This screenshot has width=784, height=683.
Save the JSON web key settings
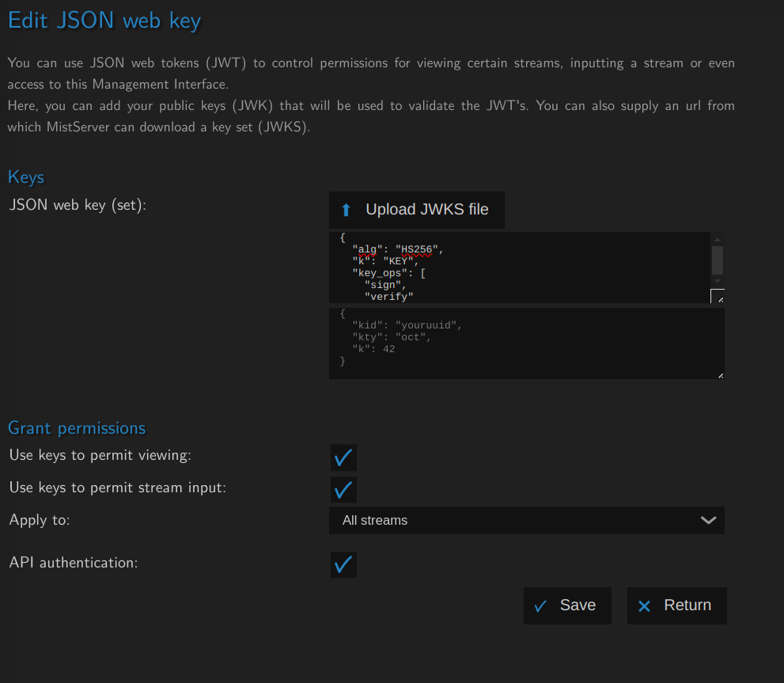(x=567, y=605)
